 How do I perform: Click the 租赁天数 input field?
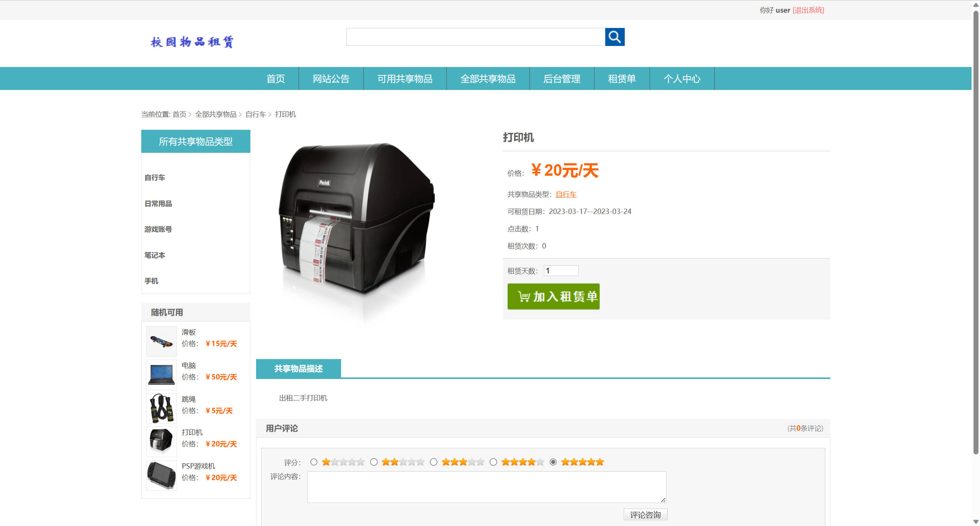pyautogui.click(x=560, y=270)
